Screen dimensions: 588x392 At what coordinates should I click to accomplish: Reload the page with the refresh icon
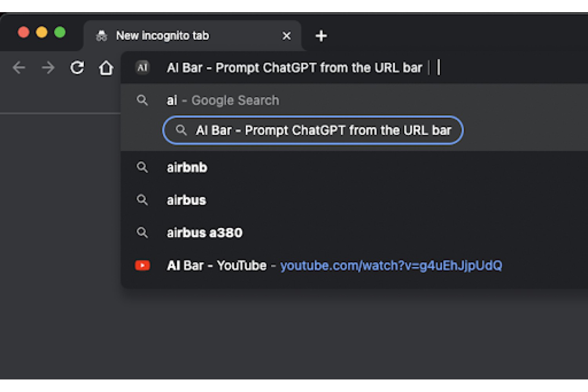(77, 68)
